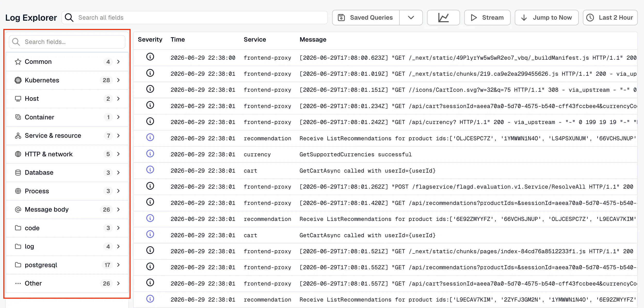
Task: Open the Service & resource category
Action: click(x=67, y=136)
